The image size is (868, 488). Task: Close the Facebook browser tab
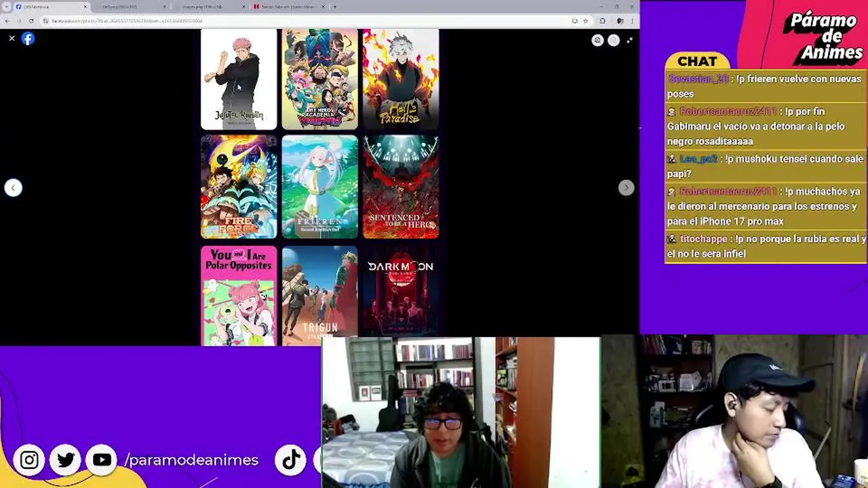[85, 7]
